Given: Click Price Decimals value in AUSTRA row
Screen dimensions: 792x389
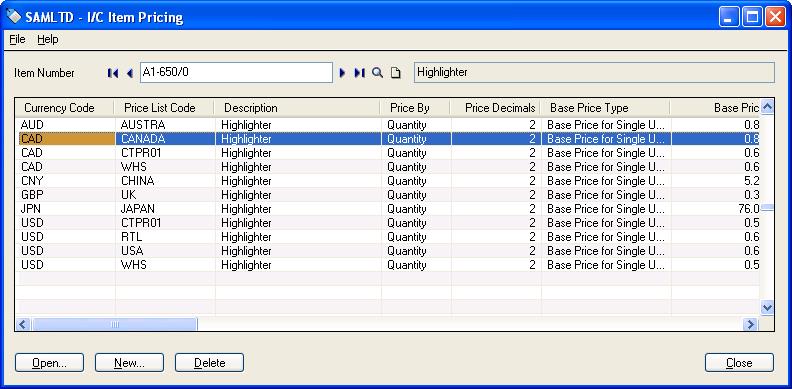Looking at the screenshot, I should click(x=496, y=125).
